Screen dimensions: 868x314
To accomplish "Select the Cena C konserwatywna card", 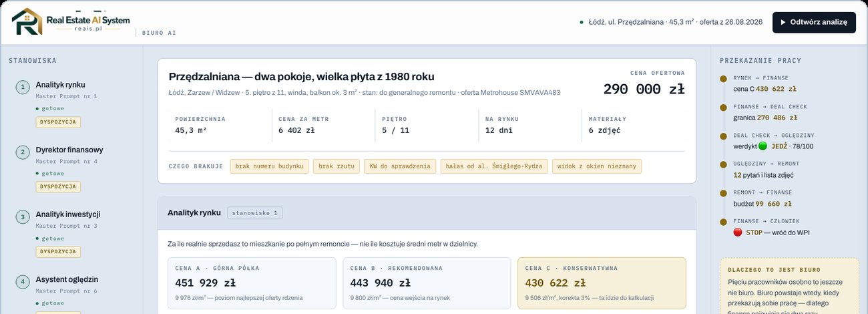I will point(602,283).
